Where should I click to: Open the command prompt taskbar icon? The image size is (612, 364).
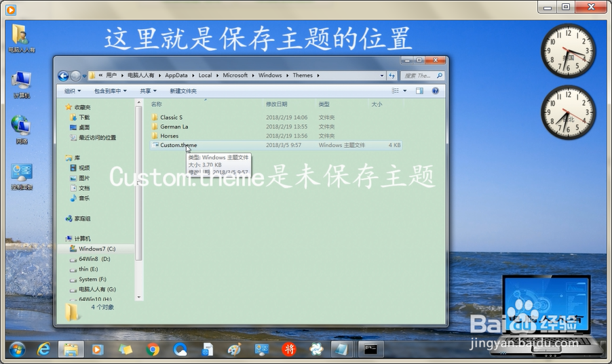click(x=370, y=349)
